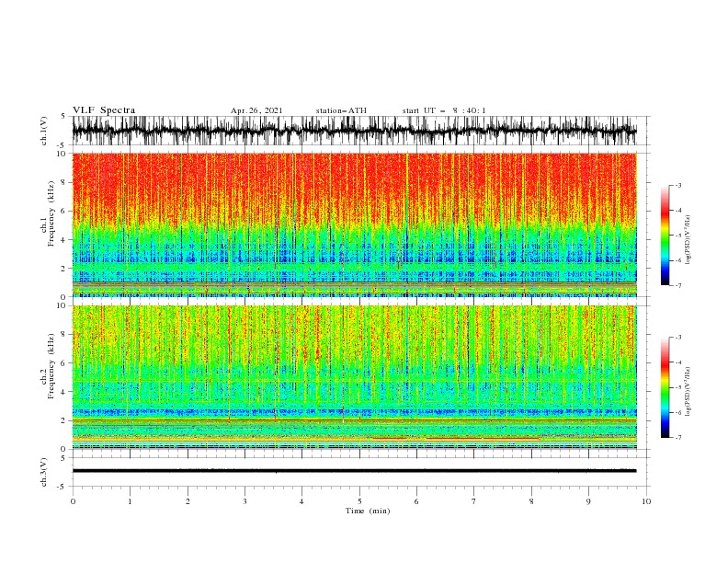Click the "3" minute tick on time axis

coord(245,501)
